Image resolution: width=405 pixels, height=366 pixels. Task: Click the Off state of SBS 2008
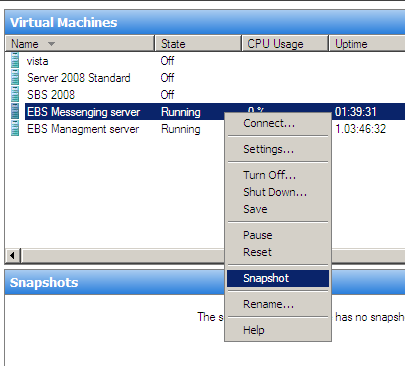tap(167, 95)
